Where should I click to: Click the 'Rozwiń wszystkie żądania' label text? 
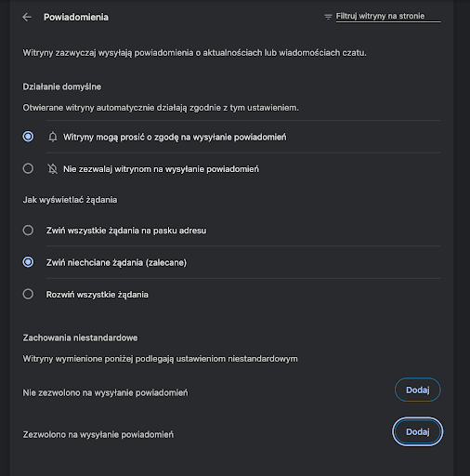pyautogui.click(x=98, y=295)
